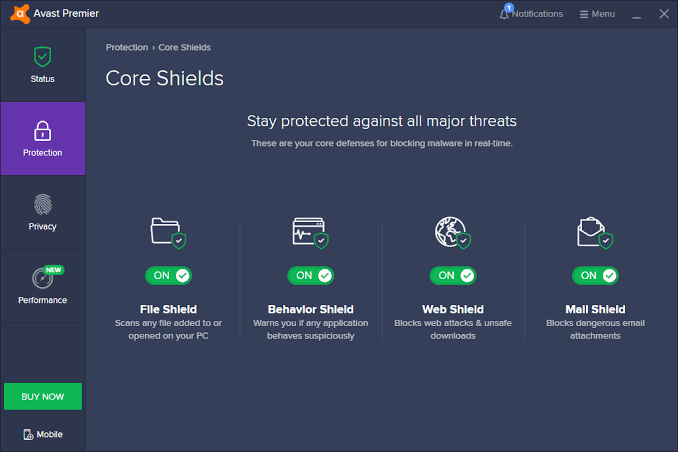This screenshot has width=678, height=452.
Task: Click the Core Shields page heading
Action: click(x=164, y=78)
